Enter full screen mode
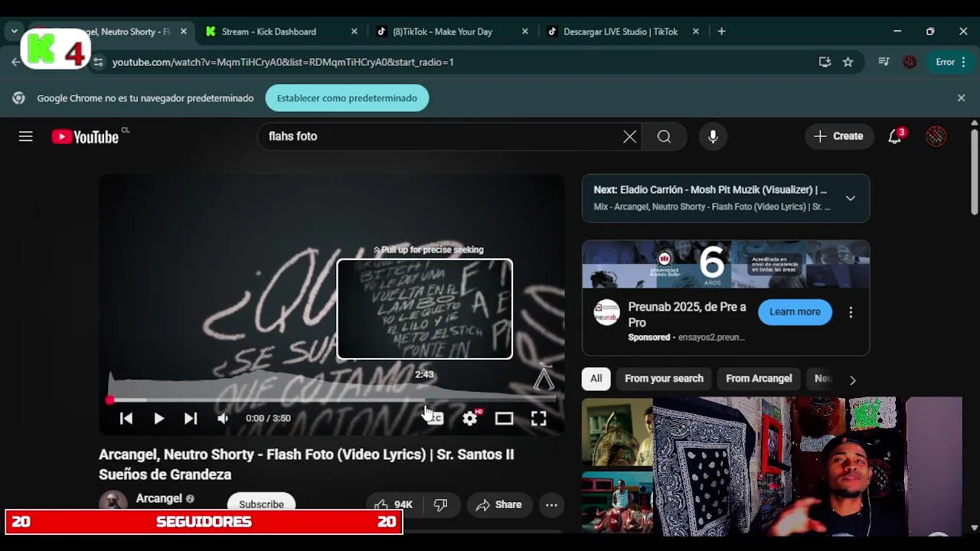 point(538,418)
